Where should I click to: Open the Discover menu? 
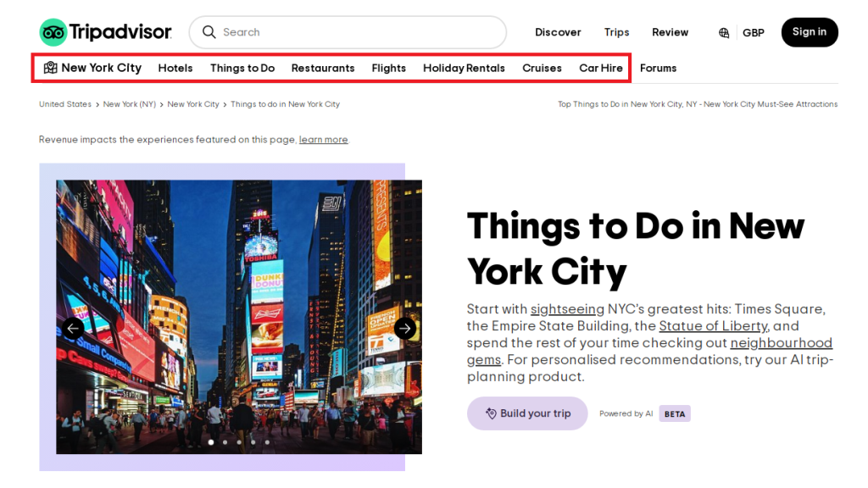558,32
